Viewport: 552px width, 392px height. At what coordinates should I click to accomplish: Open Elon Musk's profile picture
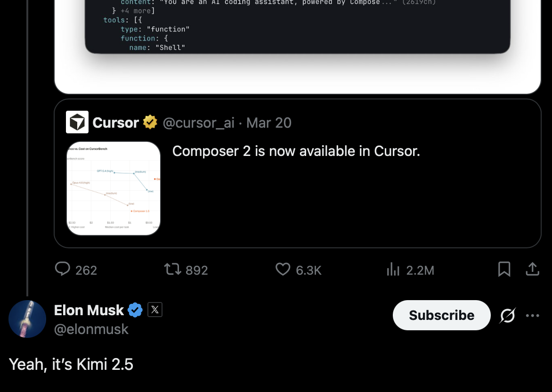click(x=27, y=319)
